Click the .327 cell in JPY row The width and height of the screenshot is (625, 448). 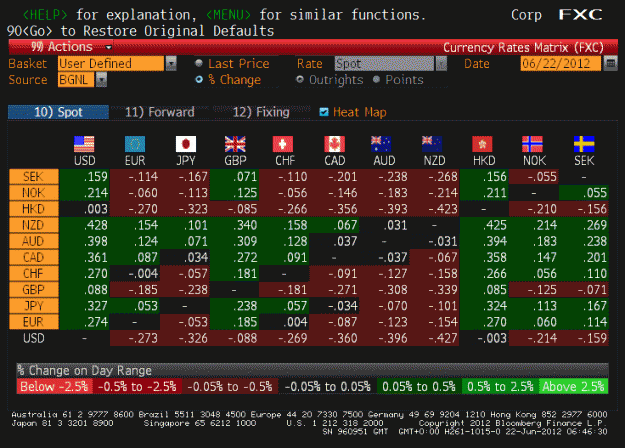pyautogui.click(x=85, y=306)
